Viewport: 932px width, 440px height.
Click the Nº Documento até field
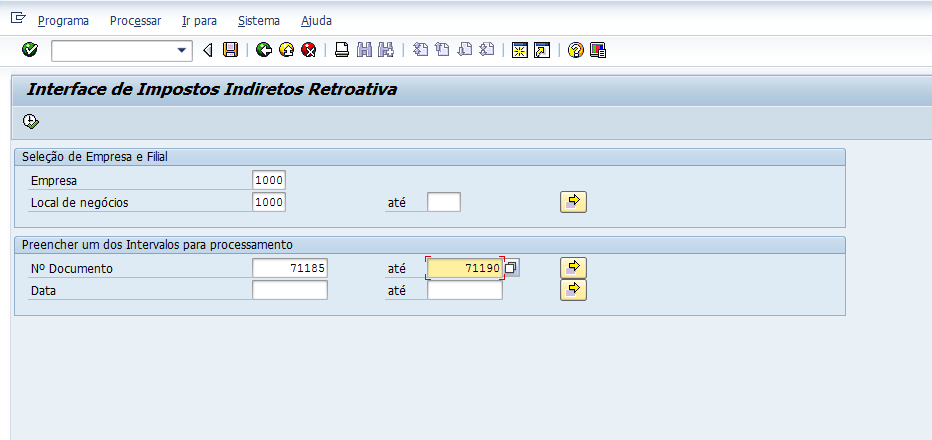coord(465,268)
